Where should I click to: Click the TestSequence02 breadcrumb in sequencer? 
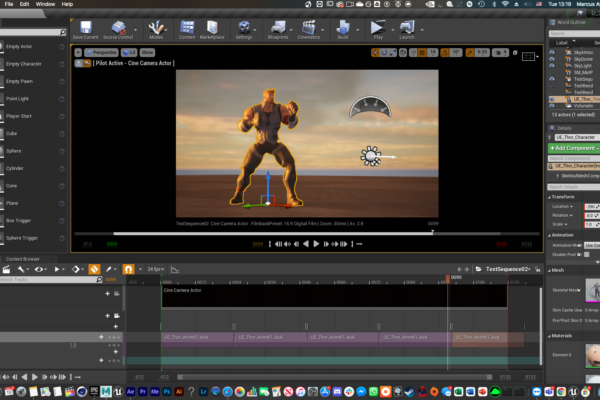(x=507, y=269)
